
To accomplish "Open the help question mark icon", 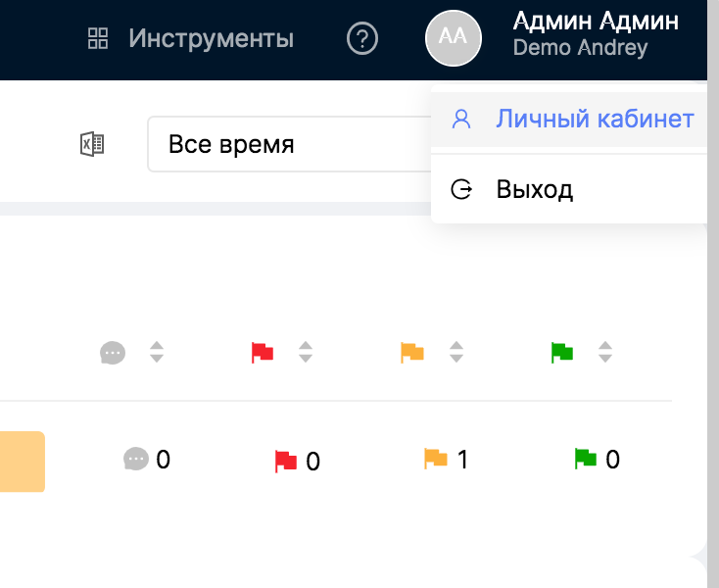I will tap(362, 39).
